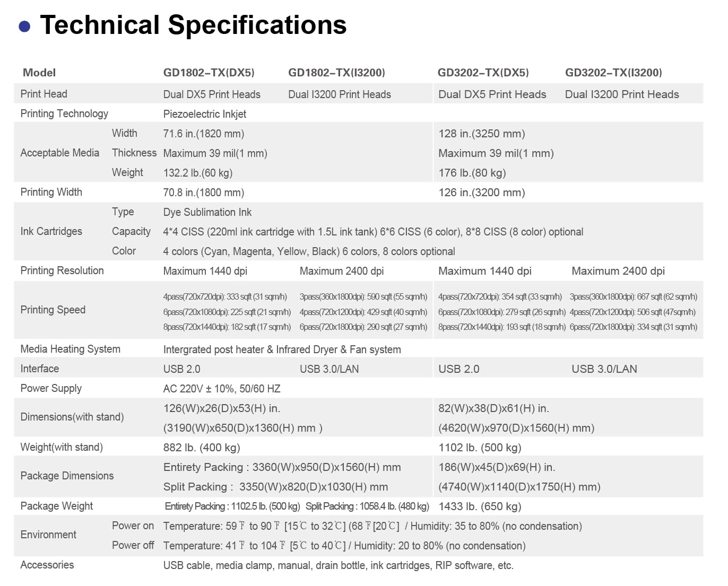The height and width of the screenshot is (586, 728).
Task: Click the Technical Specifications heading
Action: (x=193, y=25)
